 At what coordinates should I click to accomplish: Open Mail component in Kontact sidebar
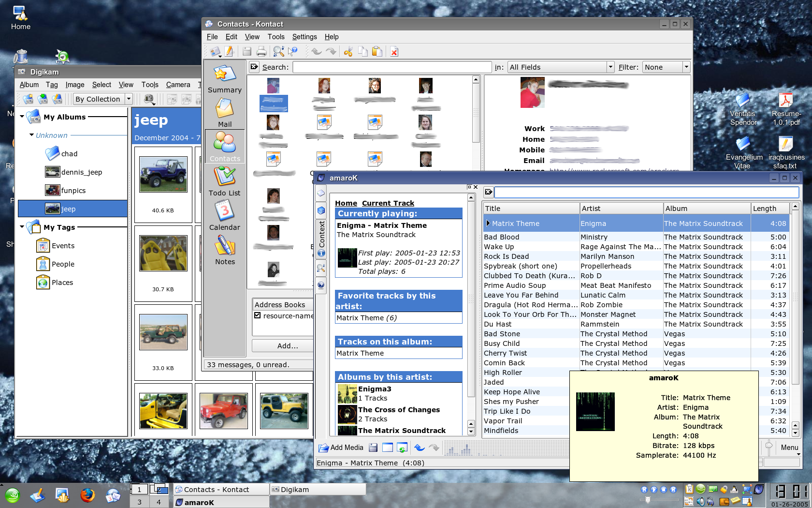224,113
